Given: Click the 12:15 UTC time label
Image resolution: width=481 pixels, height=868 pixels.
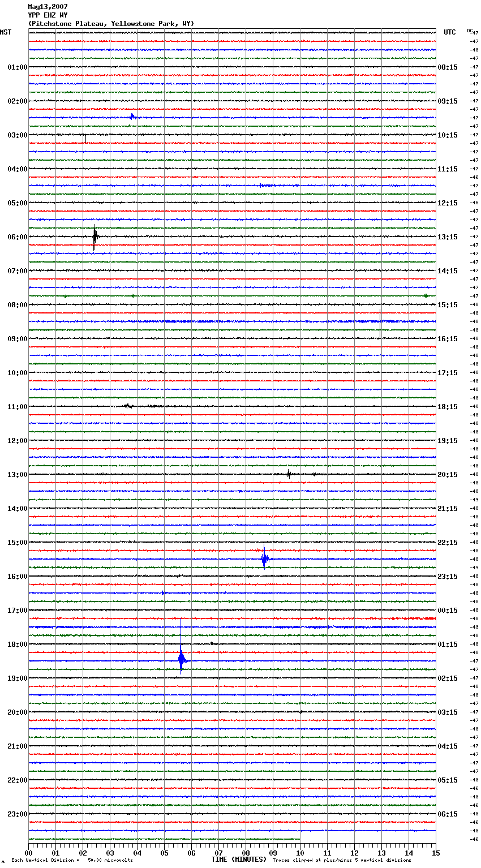Looking at the screenshot, I should pyautogui.click(x=448, y=203).
